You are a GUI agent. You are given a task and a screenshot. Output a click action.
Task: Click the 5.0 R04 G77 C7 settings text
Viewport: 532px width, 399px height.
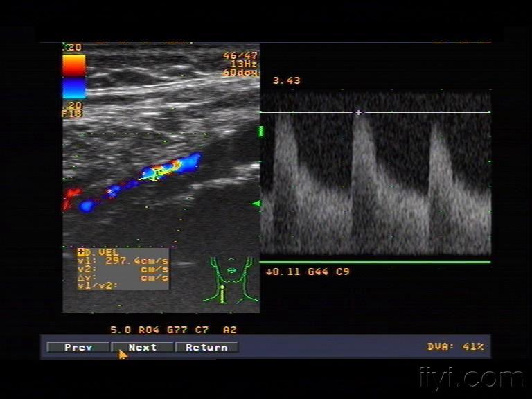[x=159, y=330]
